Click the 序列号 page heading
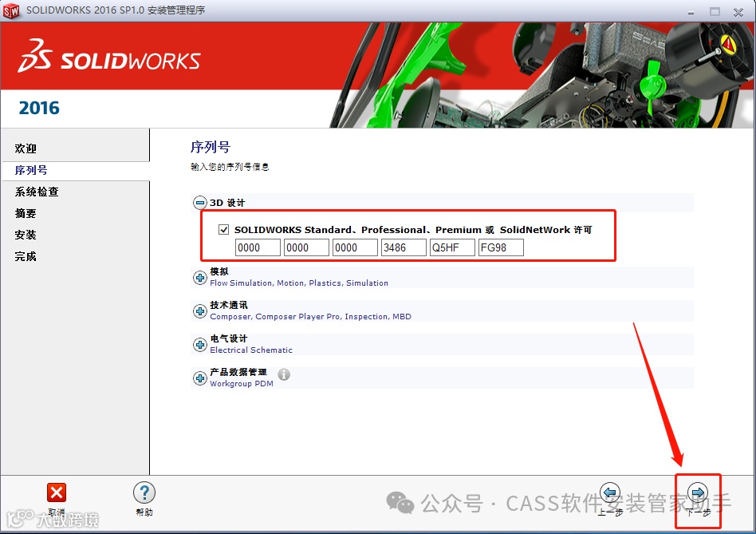Viewport: 756px width, 534px height. tap(211, 147)
